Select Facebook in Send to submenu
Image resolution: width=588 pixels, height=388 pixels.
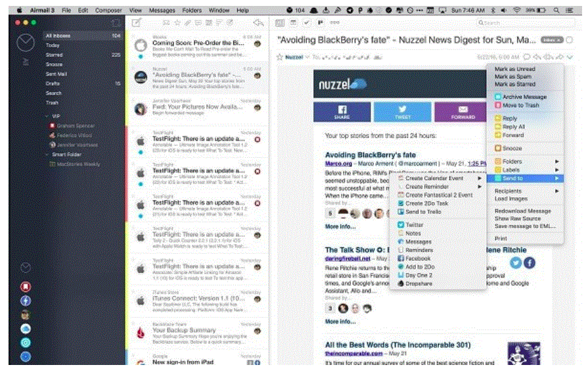click(438, 258)
